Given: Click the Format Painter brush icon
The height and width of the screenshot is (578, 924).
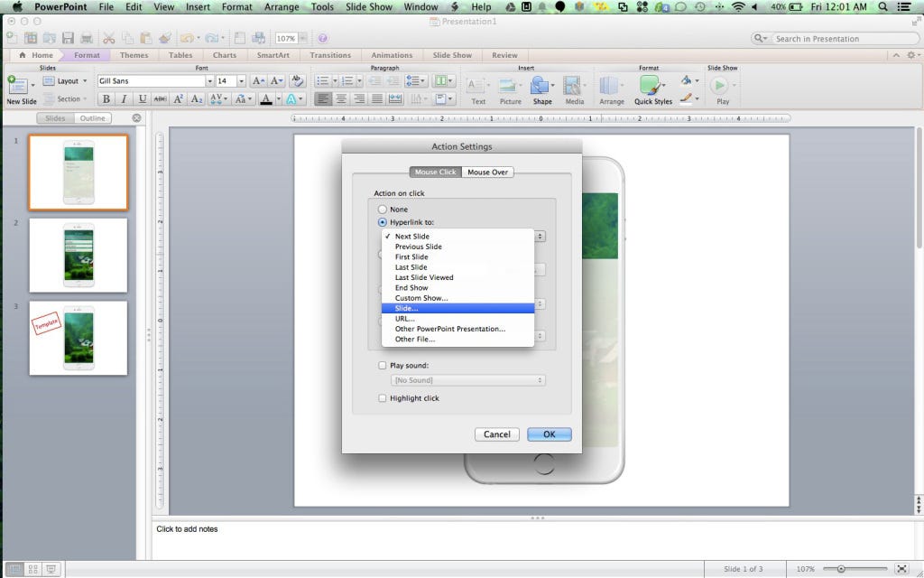Looking at the screenshot, I should point(164,38).
